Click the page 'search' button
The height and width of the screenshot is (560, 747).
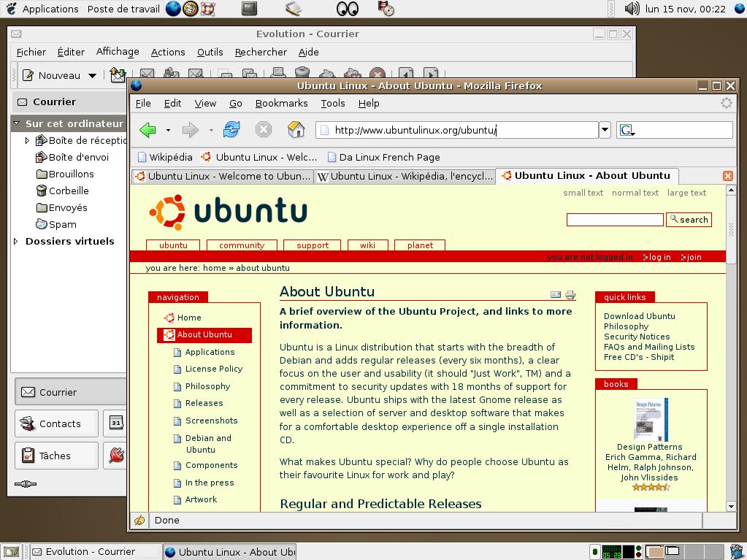(689, 220)
